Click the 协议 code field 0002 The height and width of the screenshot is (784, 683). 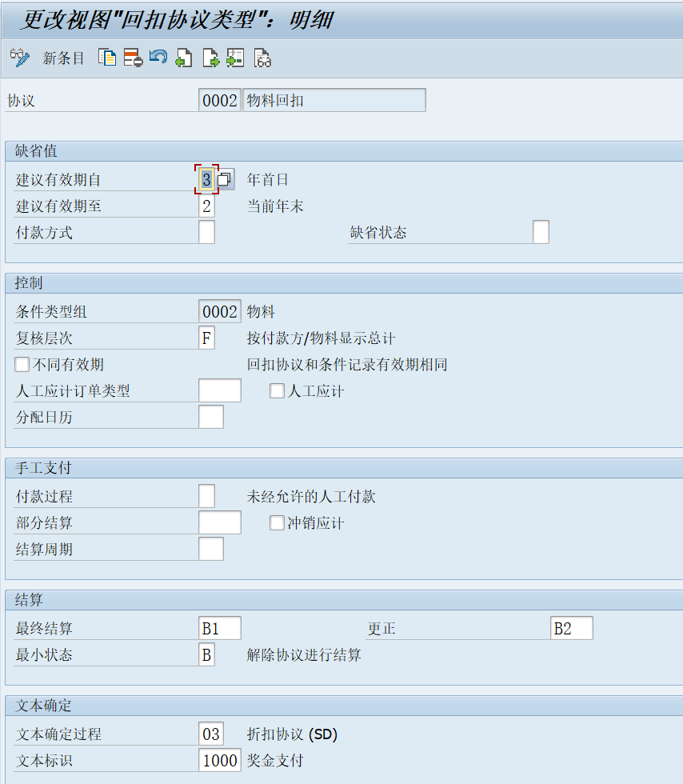point(220,100)
